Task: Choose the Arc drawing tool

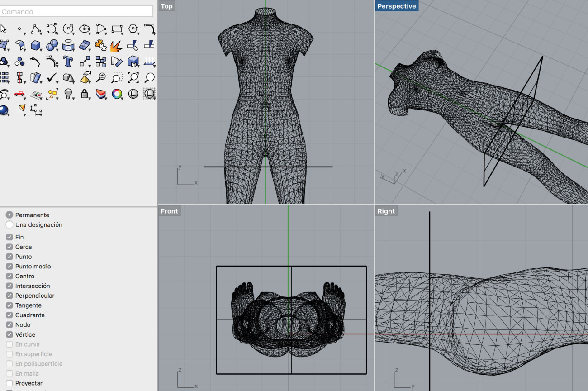Action: coord(101,29)
